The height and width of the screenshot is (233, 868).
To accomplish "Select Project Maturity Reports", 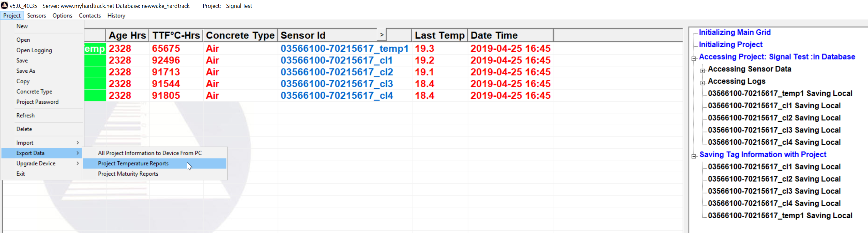I will 155,174.
